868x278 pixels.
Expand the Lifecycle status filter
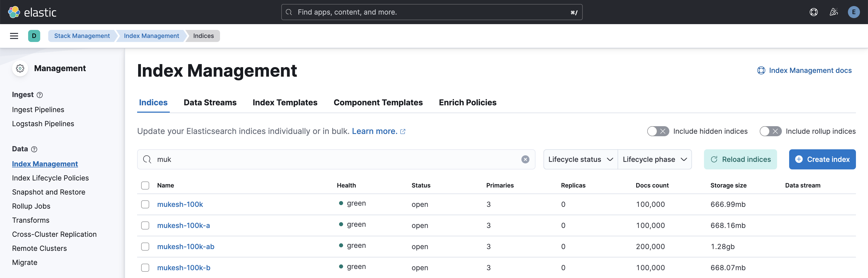pos(580,159)
